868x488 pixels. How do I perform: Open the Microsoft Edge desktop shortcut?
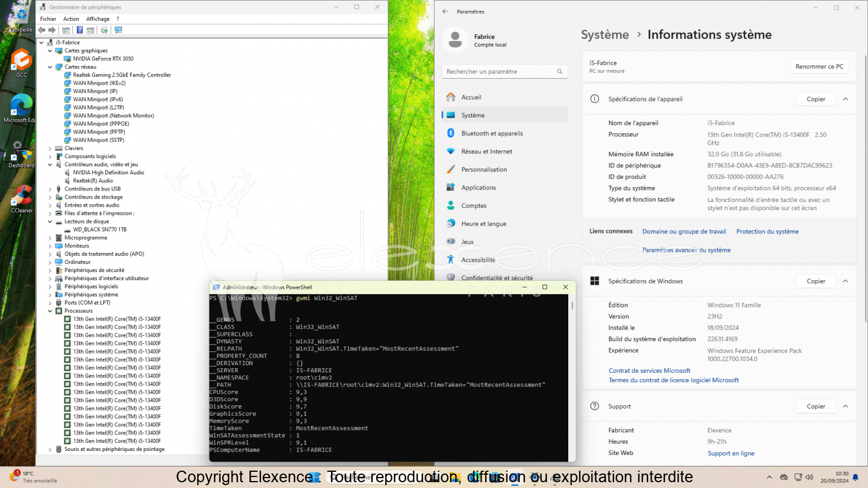tap(21, 109)
